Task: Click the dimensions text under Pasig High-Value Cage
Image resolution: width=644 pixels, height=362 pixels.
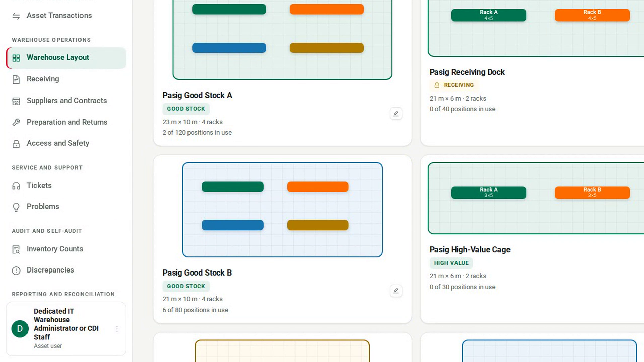Action: pos(458,276)
